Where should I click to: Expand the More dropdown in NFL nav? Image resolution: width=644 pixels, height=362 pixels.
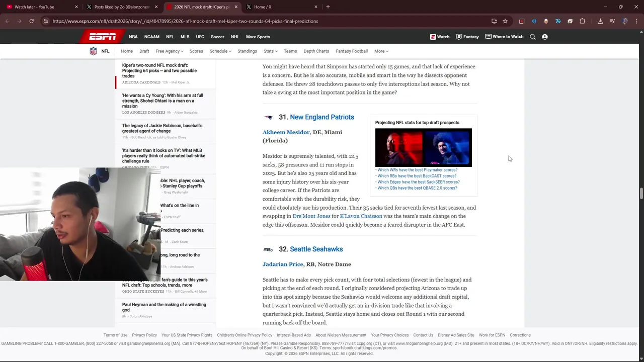[x=381, y=51]
